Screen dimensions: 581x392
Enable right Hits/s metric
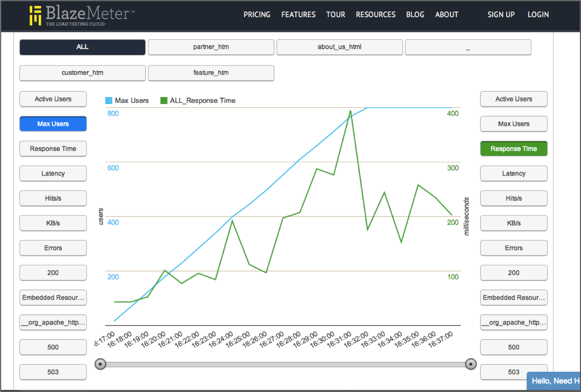tap(514, 198)
